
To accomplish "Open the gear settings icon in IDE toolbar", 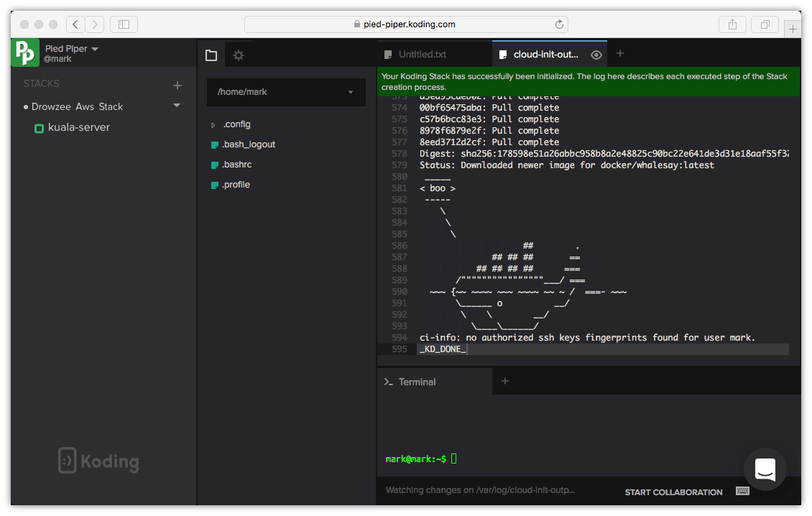I will [238, 55].
